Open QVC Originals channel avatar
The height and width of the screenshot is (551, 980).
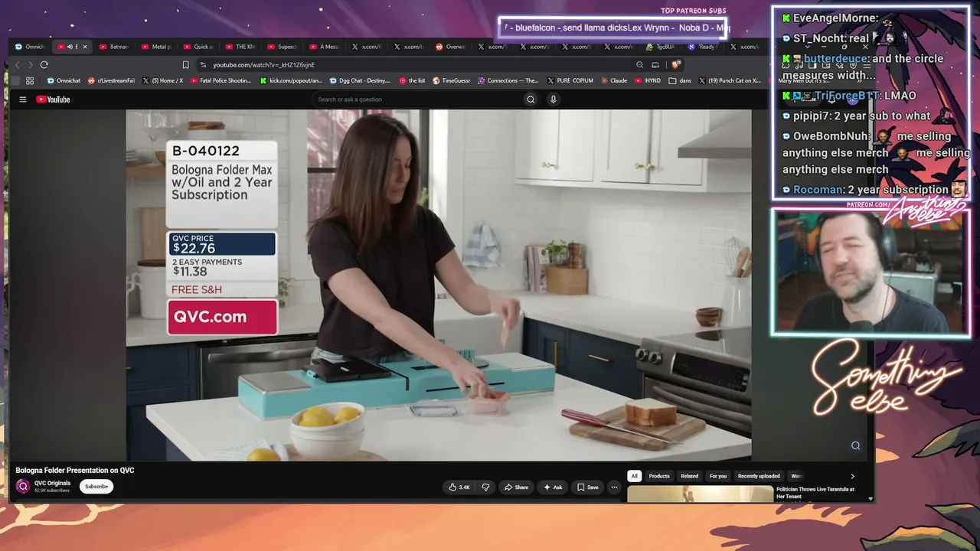click(23, 486)
